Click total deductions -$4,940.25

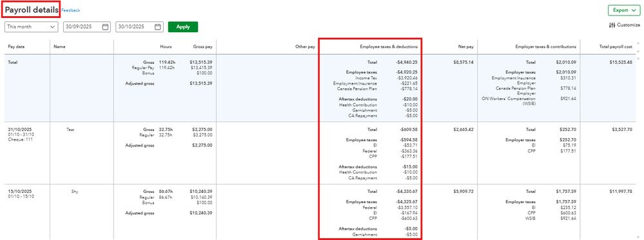(407, 62)
